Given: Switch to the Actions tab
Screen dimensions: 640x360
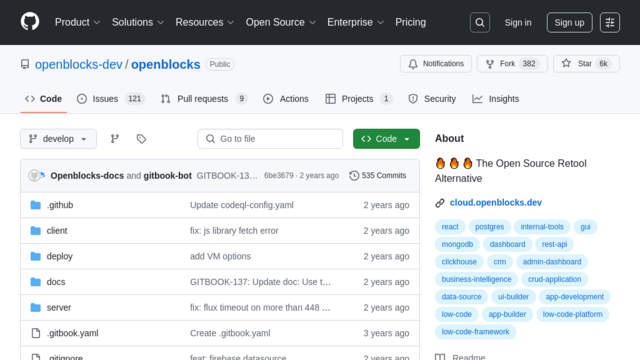Looking at the screenshot, I should tap(286, 99).
